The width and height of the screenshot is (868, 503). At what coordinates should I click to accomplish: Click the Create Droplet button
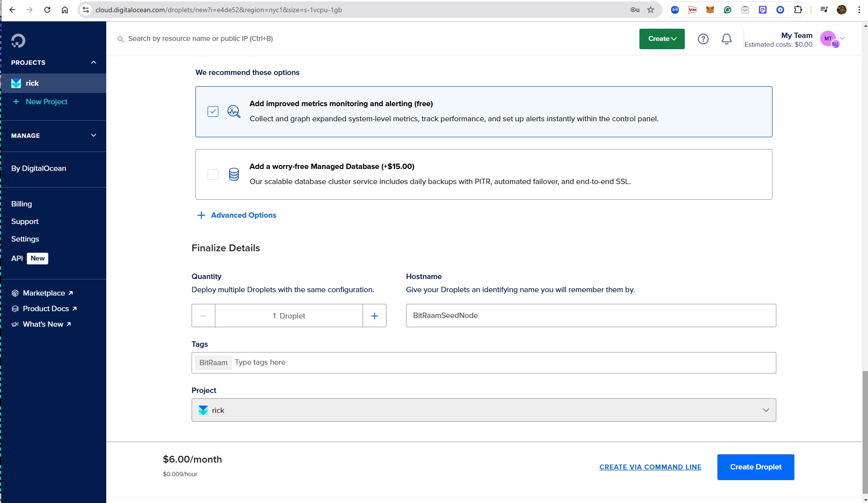pos(755,467)
